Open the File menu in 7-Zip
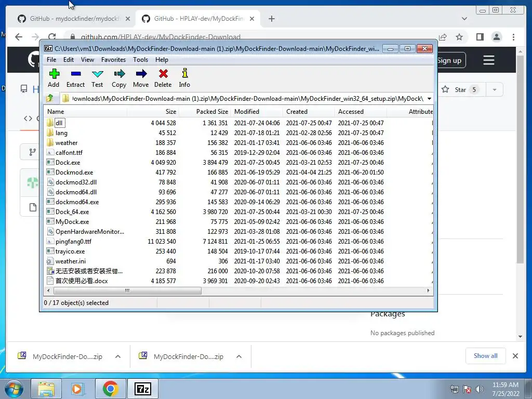Screen dimensions: 532x399 (x=51, y=60)
